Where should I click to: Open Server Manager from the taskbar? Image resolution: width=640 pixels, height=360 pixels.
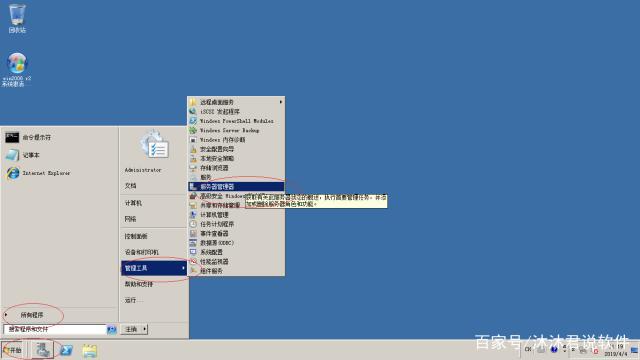[42, 350]
